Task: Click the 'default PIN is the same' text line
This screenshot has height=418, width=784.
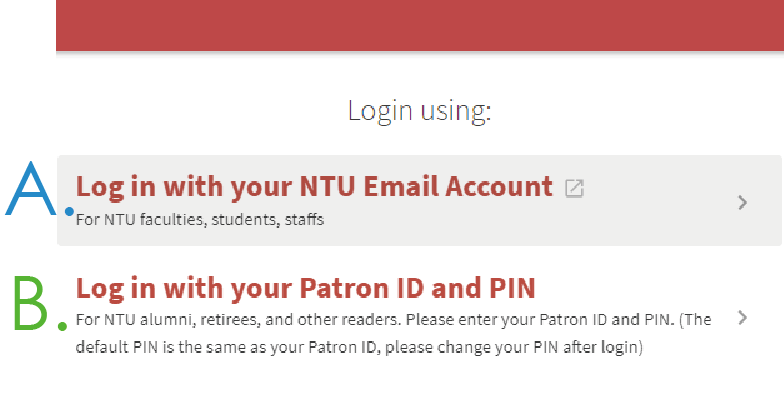Action: tap(359, 347)
